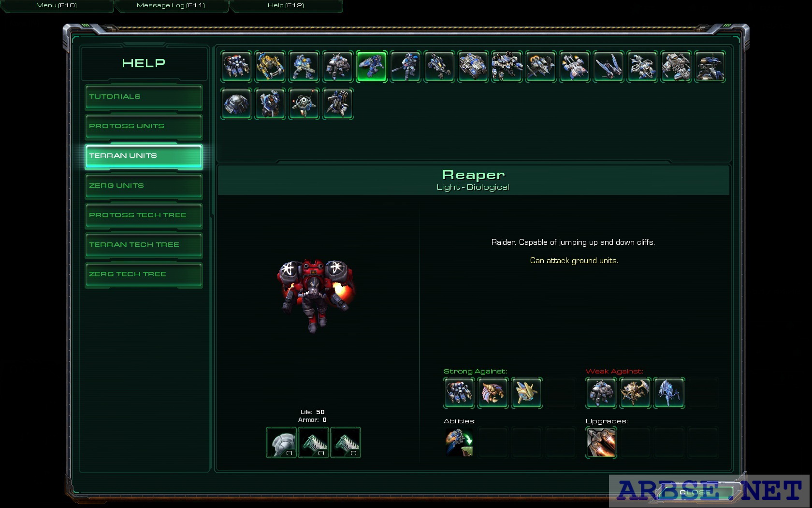Click the 'Strong Against:' label
The width and height of the screenshot is (812, 508).
click(475, 372)
